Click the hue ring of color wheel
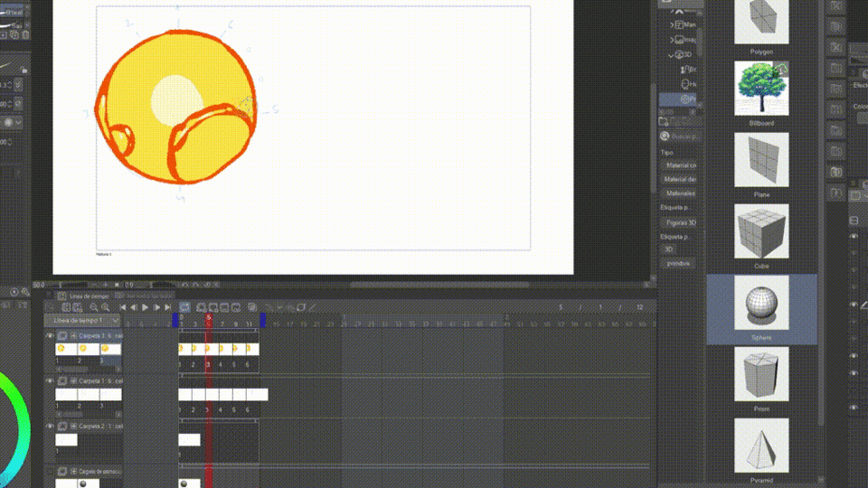Viewport: 868px width, 488px height. click(21, 428)
